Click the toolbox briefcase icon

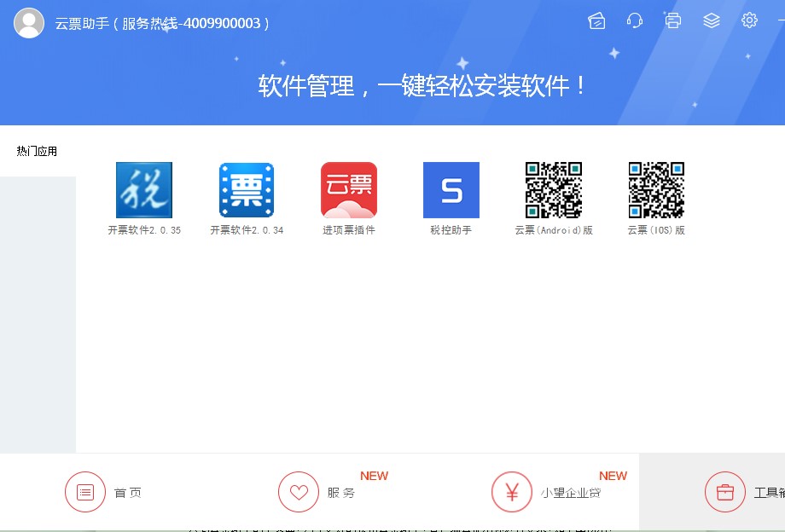[x=725, y=492]
